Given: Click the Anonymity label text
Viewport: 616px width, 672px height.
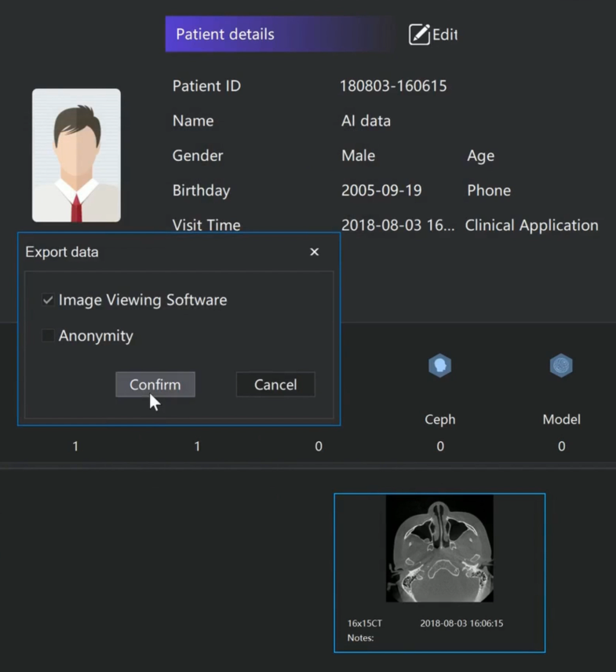Looking at the screenshot, I should point(96,336).
